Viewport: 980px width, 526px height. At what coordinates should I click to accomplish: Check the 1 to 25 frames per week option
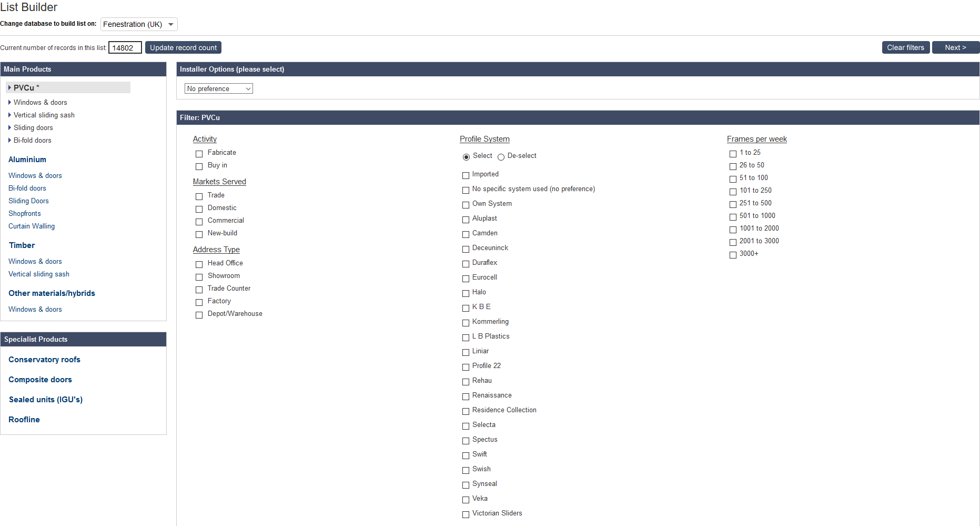[733, 153]
